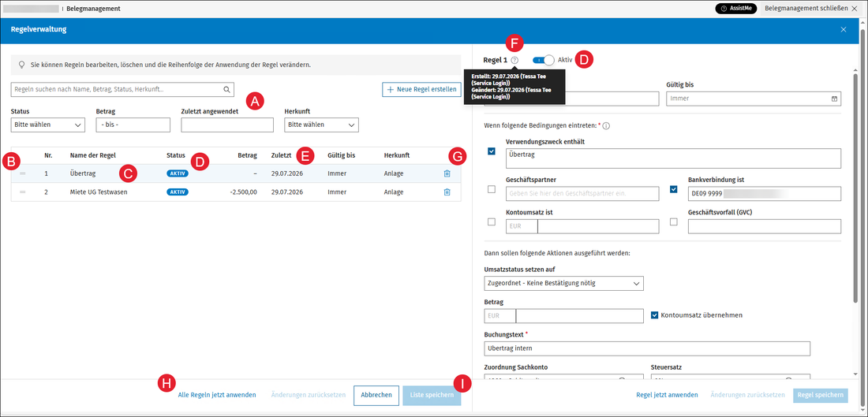The width and height of the screenshot is (868, 417).
Task: Click Neue Regel erstellen
Action: tap(421, 90)
